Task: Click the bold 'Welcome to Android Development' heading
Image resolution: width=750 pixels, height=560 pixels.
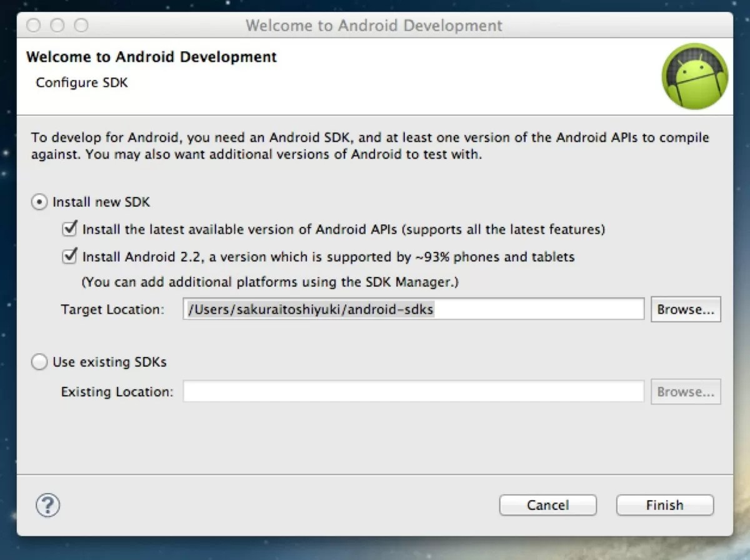Action: click(151, 57)
